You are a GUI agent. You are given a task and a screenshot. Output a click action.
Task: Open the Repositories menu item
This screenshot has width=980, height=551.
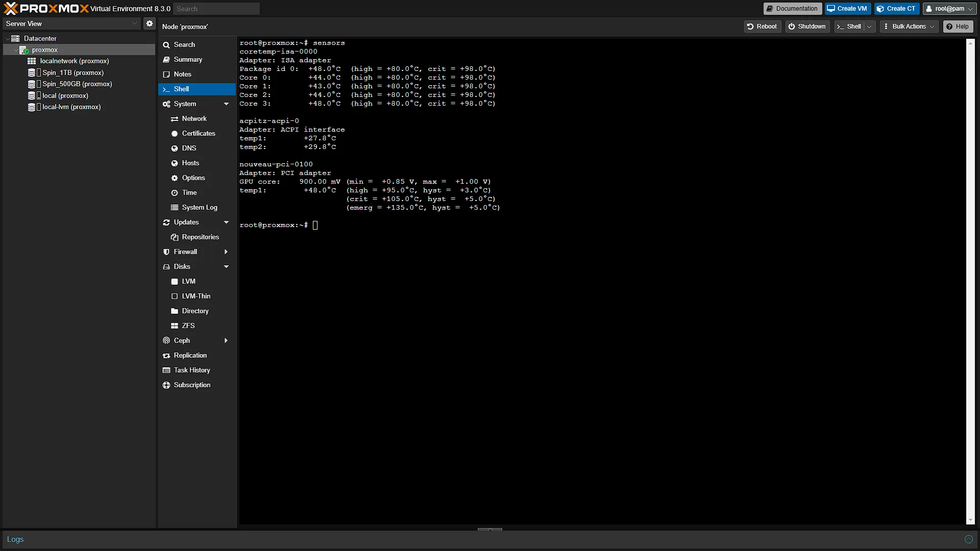pyautogui.click(x=197, y=237)
